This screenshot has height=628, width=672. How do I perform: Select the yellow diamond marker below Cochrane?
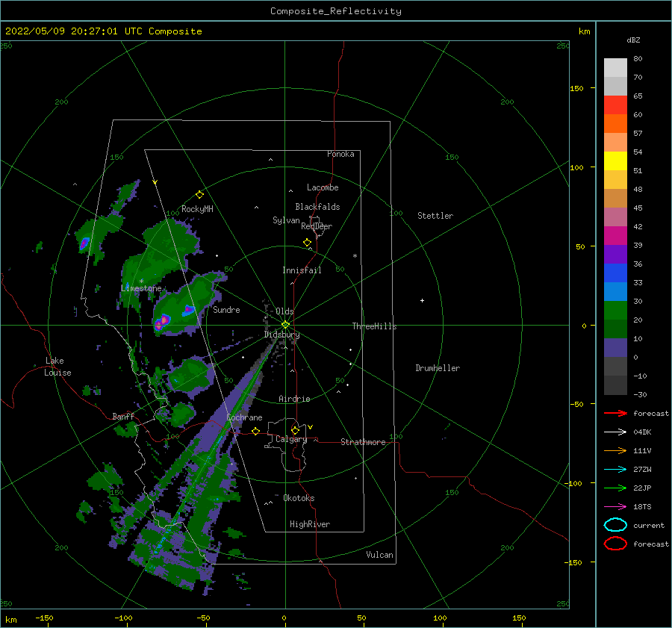point(255,431)
